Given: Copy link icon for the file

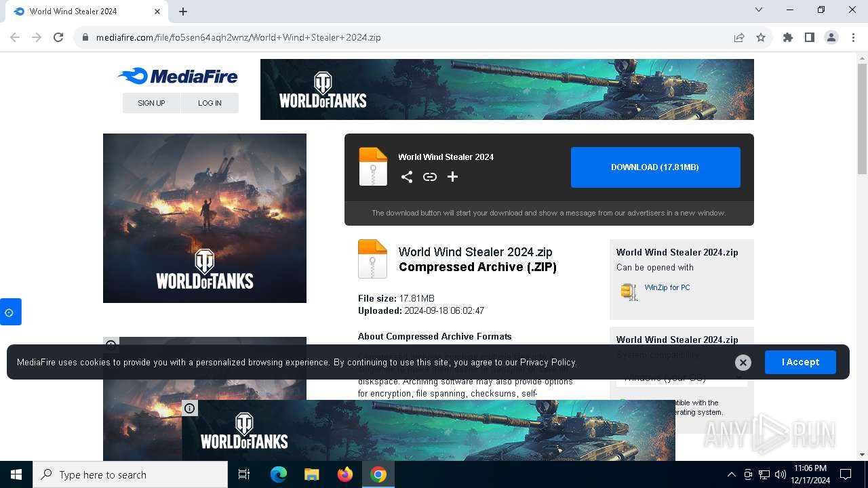Looking at the screenshot, I should pyautogui.click(x=430, y=177).
